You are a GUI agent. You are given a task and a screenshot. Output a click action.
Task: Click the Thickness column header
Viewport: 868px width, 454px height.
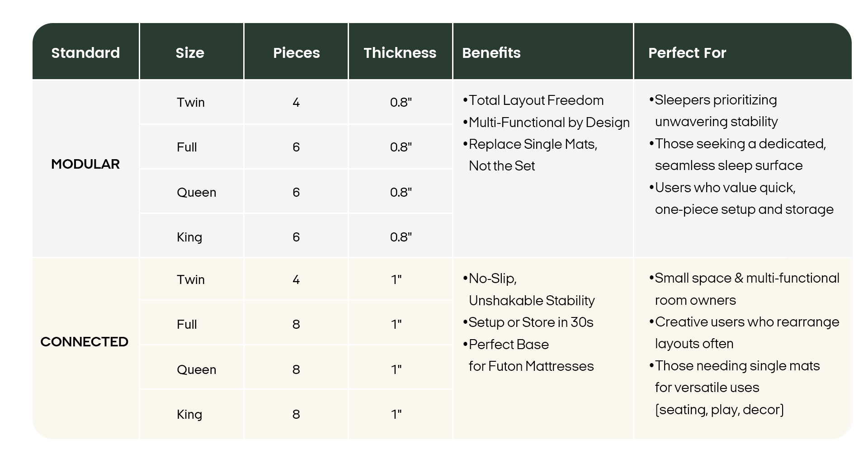tap(400, 53)
